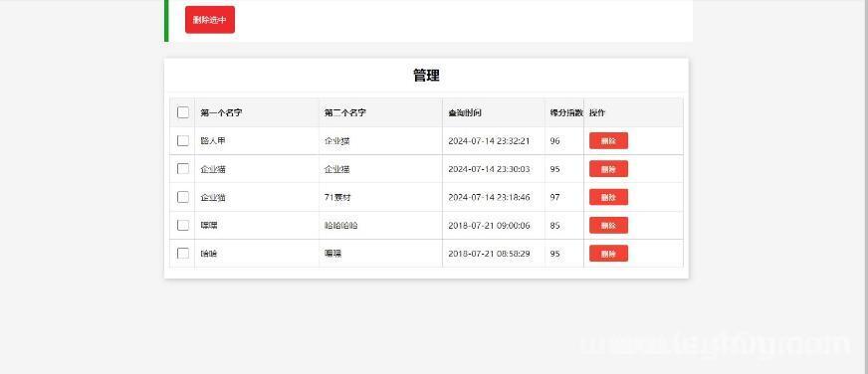Viewport: 868px width, 374px height.
Task: Click the timestamp 2024-07-14 23:18:46
Action: tap(489, 198)
